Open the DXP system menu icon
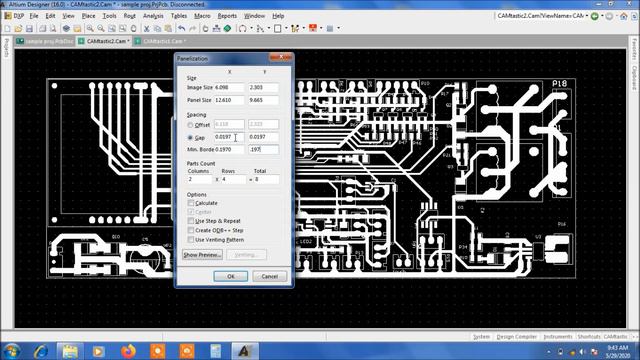Viewport: 640px width, 360px height. point(8,16)
